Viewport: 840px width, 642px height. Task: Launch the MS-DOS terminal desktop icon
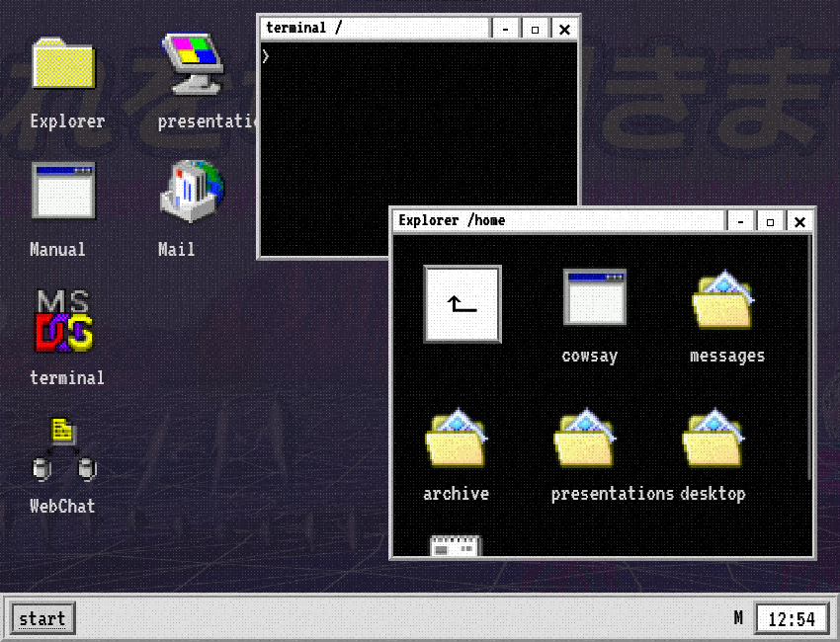click(65, 320)
